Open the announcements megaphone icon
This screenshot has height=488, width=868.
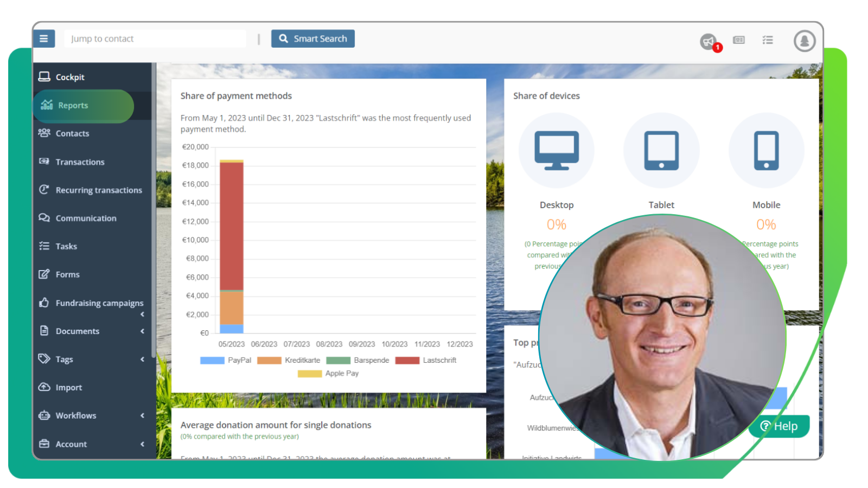pyautogui.click(x=707, y=40)
